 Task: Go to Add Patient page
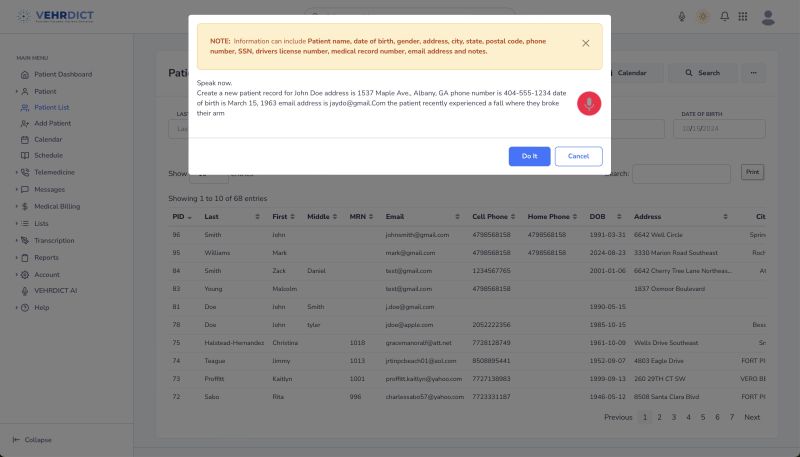click(52, 123)
